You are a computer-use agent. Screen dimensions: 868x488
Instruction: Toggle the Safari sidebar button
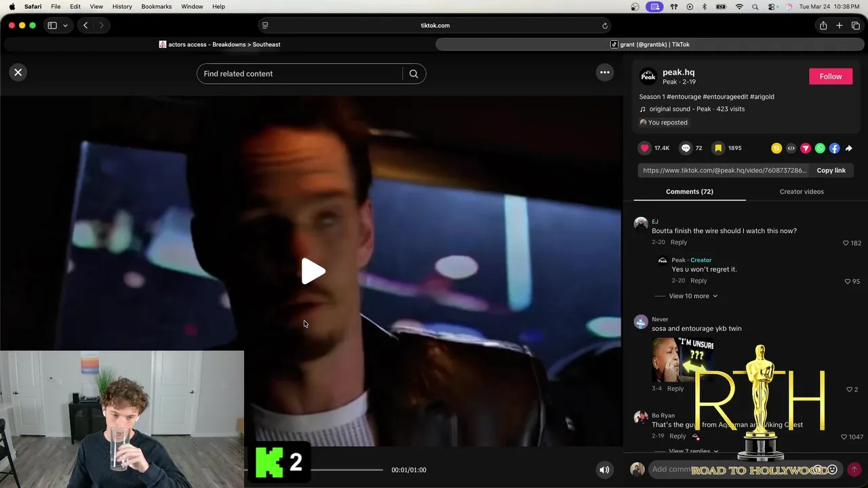[52, 26]
